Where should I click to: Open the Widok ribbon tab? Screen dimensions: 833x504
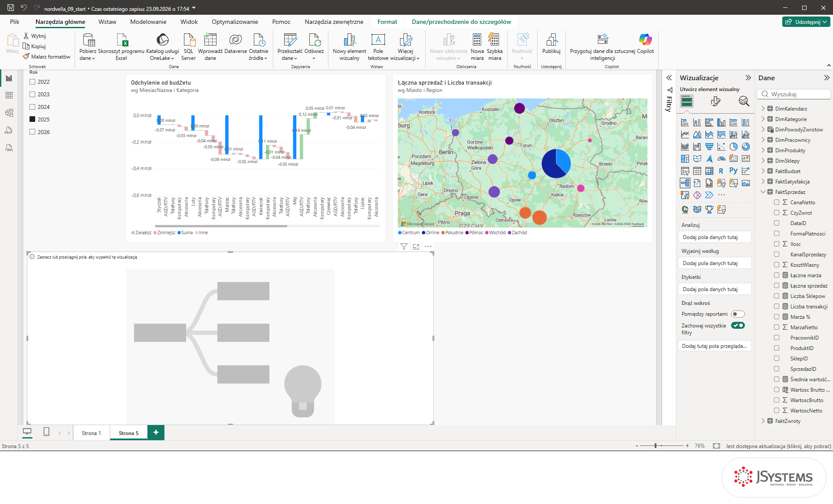click(189, 22)
